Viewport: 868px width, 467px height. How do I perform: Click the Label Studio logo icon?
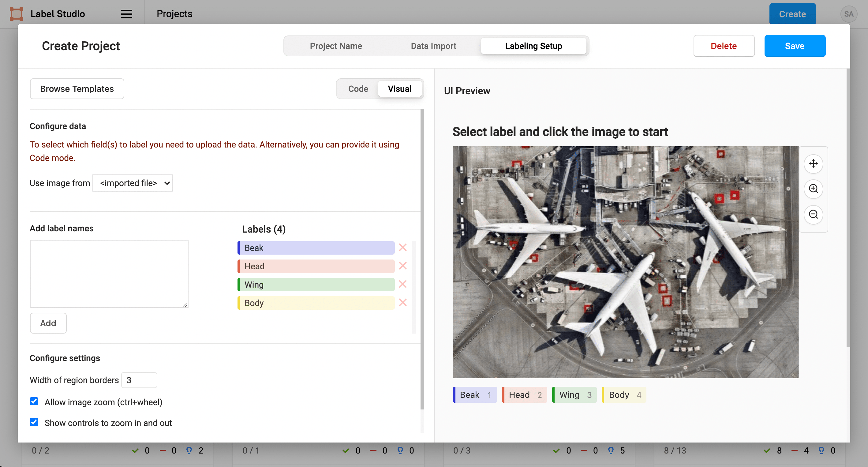[x=16, y=13]
